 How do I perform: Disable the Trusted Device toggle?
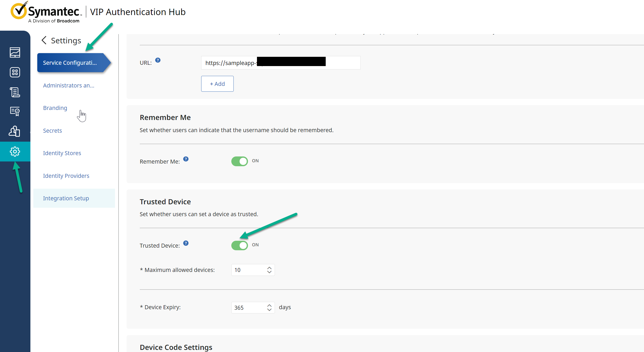pos(240,245)
